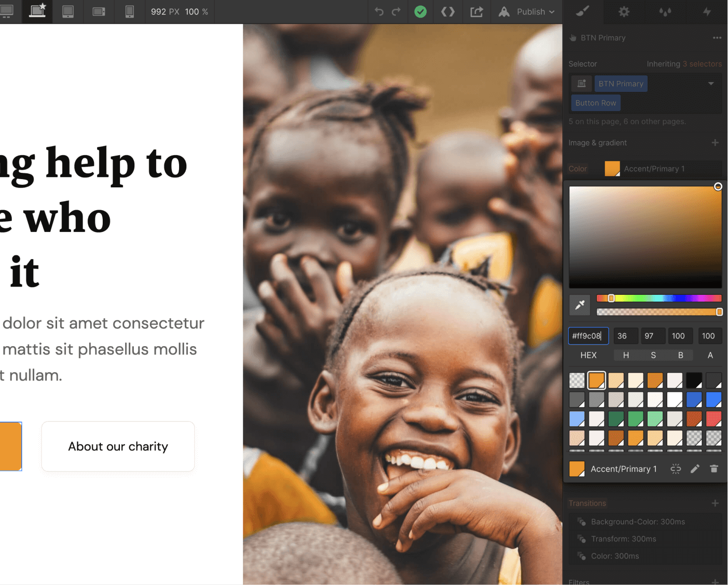The width and height of the screenshot is (728, 585).
Task: Select the pure white swatch in second row
Action: click(675, 399)
